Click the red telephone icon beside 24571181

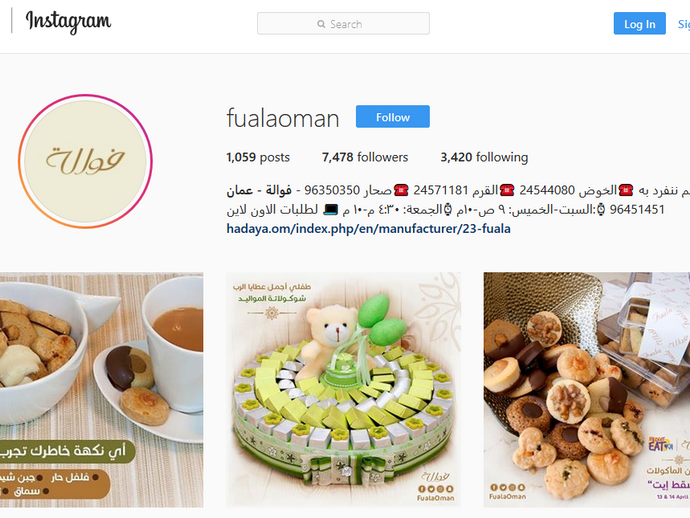tap(401, 190)
